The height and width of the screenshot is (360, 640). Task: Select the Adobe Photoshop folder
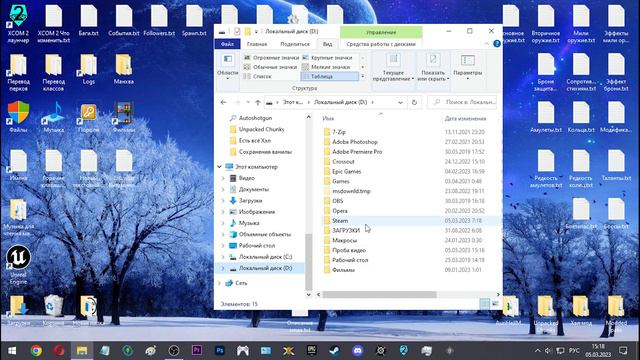click(x=355, y=142)
